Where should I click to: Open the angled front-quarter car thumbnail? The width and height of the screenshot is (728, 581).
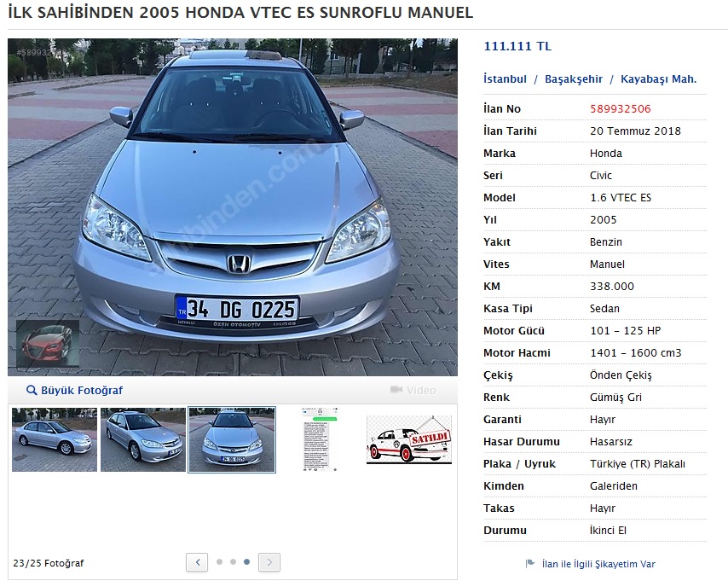pos(143,439)
